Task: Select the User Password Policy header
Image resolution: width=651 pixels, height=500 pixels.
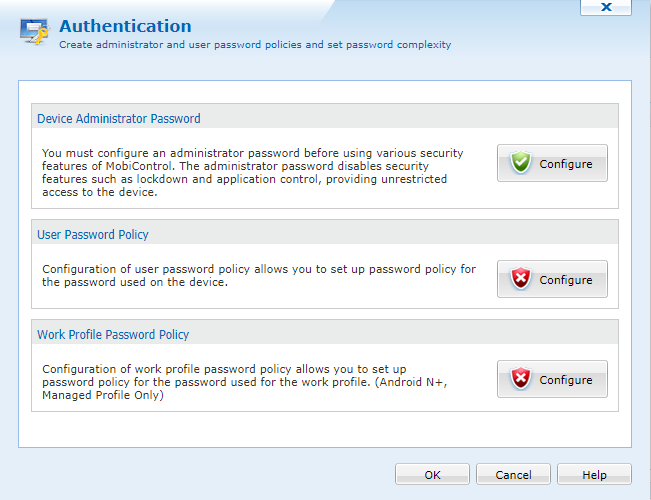Action: [93, 234]
